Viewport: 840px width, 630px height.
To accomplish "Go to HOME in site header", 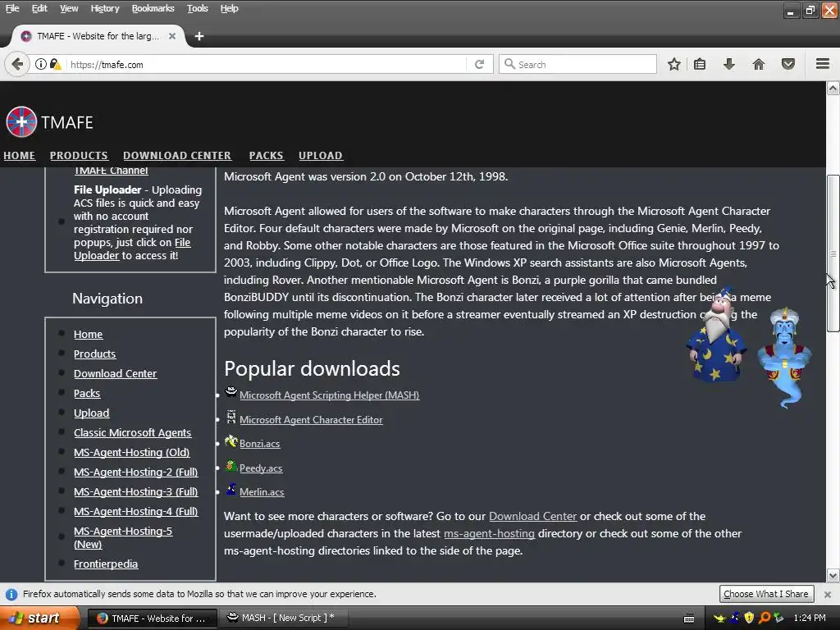I will [x=20, y=155].
